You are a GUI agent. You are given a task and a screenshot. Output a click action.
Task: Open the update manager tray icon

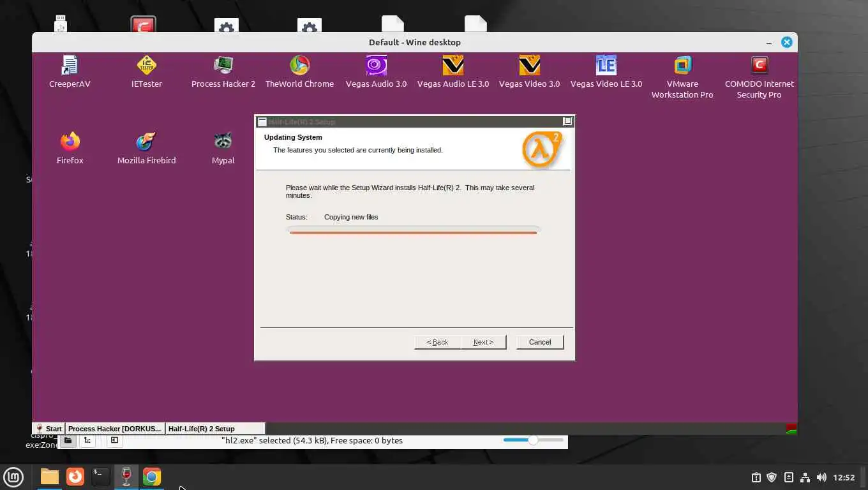click(756, 477)
